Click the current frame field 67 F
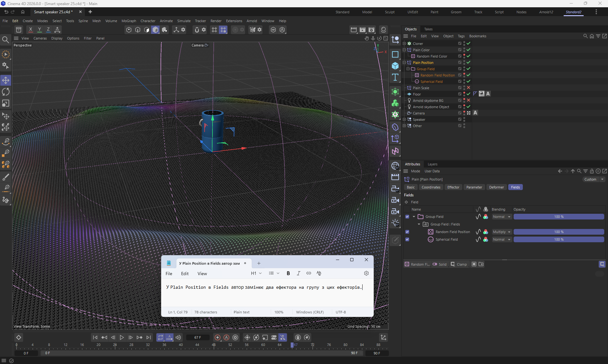The image size is (608, 364). [198, 337]
